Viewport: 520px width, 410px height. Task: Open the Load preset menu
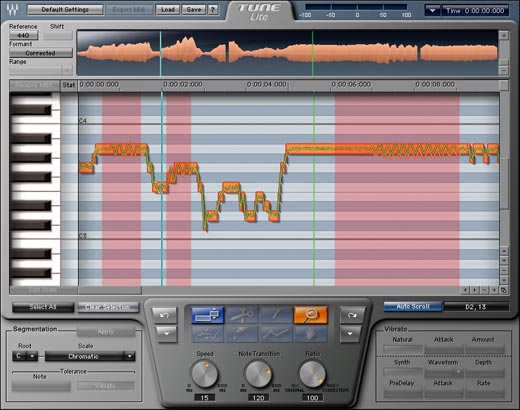tap(168, 10)
